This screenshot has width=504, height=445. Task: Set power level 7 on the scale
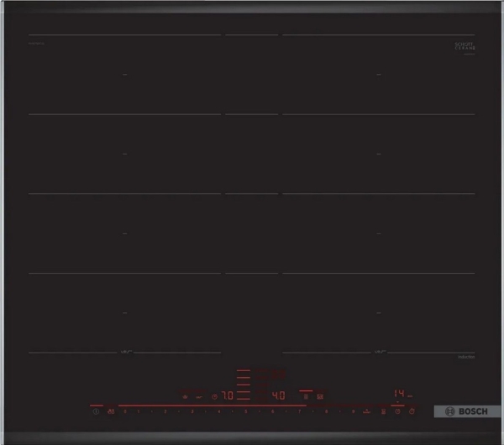click(x=300, y=411)
